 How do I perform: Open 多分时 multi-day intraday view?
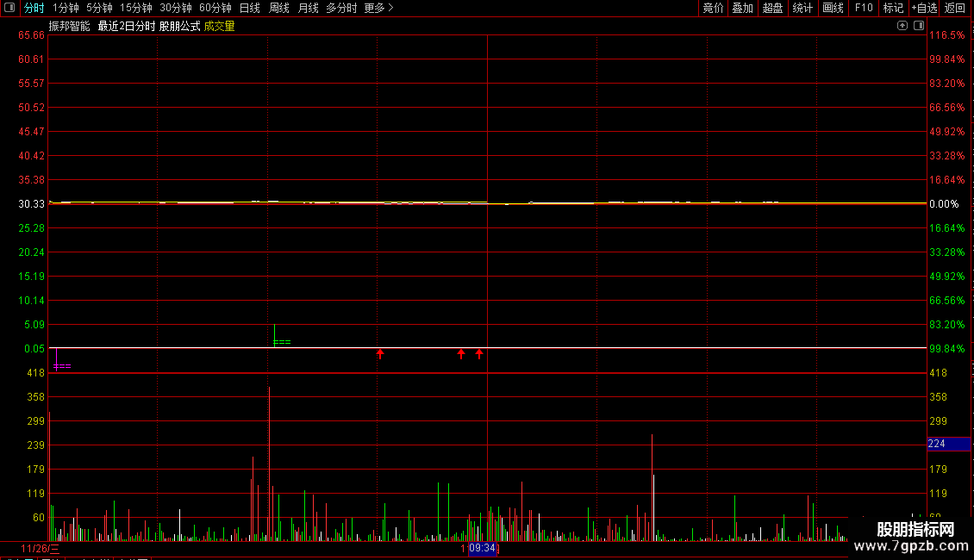(341, 8)
